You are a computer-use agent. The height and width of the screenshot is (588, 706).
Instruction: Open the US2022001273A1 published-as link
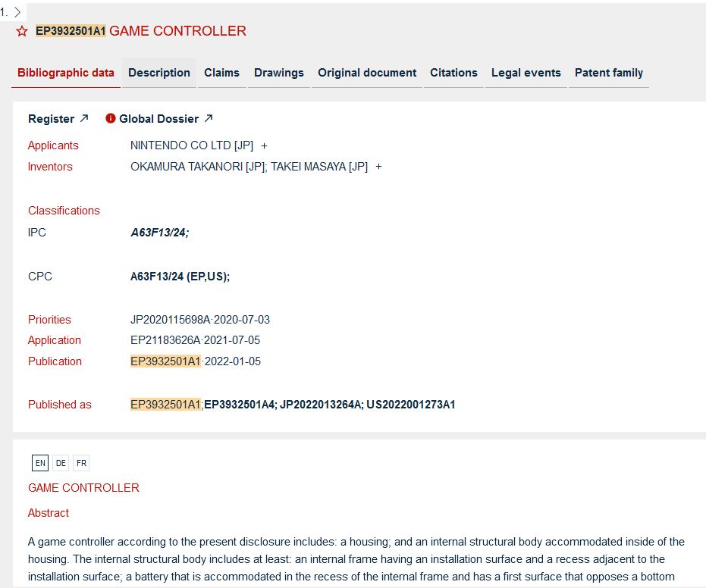(410, 405)
